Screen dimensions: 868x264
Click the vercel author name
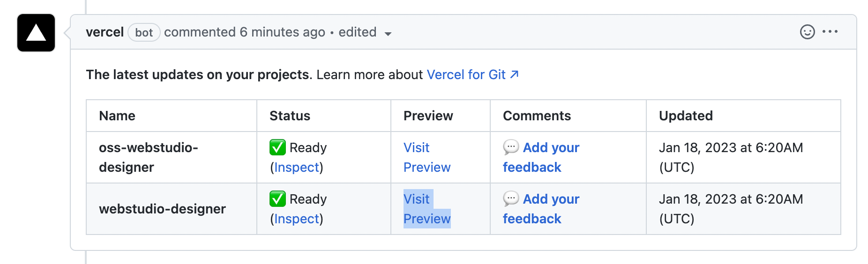[105, 32]
